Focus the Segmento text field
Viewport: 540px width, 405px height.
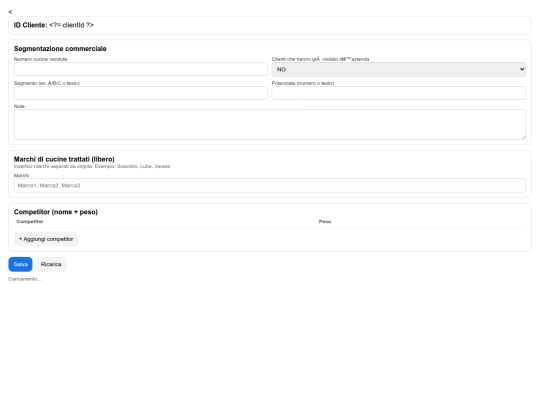pyautogui.click(x=141, y=93)
